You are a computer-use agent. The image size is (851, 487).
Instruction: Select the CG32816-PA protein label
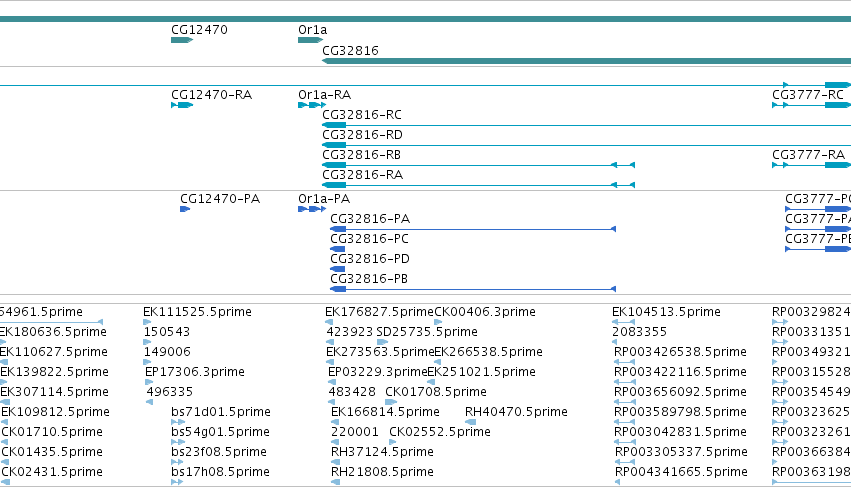[x=370, y=219]
